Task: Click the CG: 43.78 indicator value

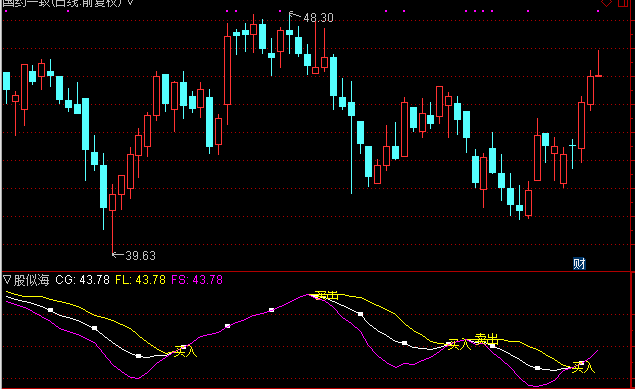Action: tap(82, 280)
